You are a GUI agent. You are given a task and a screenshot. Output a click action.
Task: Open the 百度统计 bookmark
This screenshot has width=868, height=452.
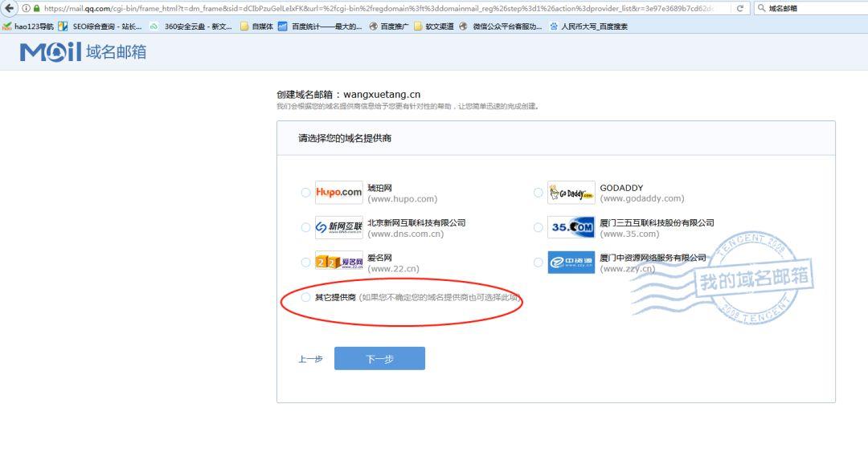(x=320, y=26)
